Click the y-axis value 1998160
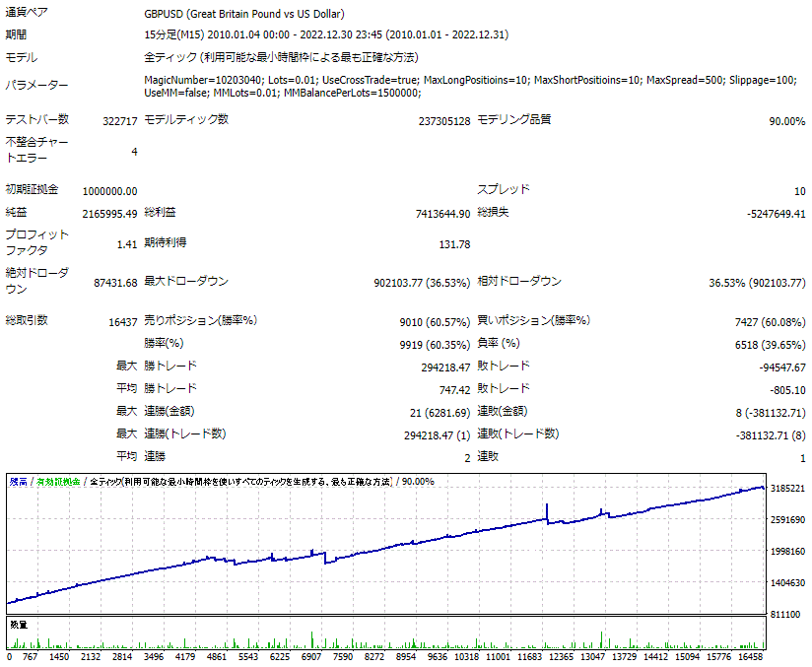812x667 pixels. coord(787,551)
